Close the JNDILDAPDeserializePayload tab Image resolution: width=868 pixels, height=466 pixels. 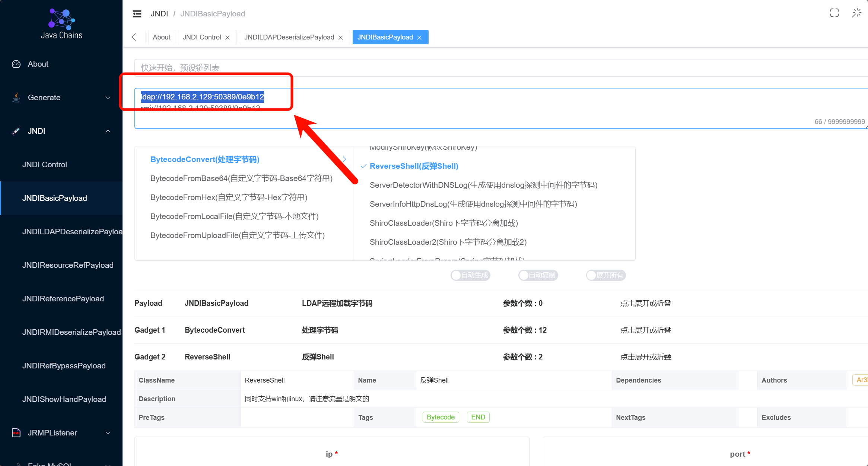(341, 38)
